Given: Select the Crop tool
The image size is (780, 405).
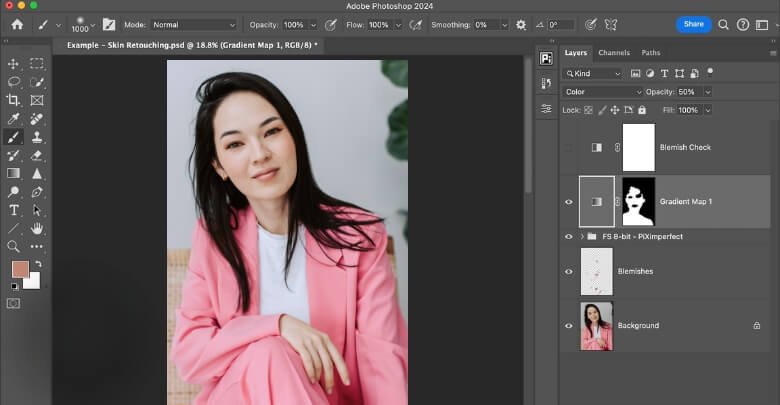Looking at the screenshot, I should tap(14, 100).
